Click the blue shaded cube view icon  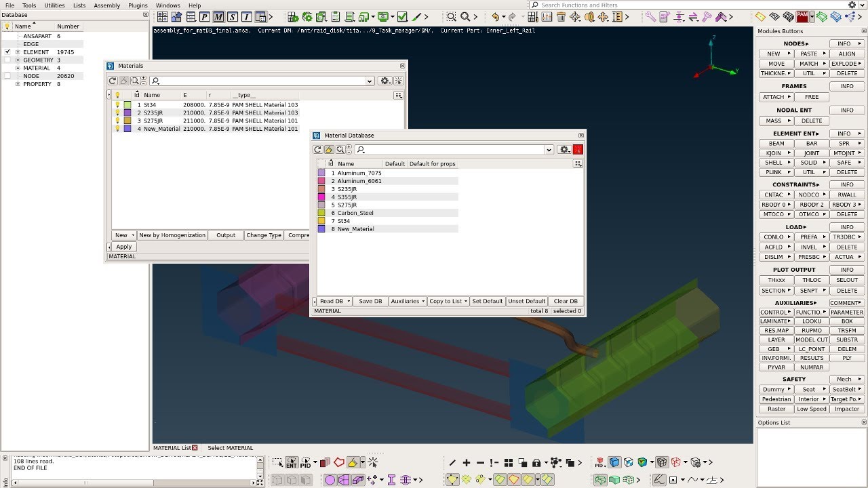tap(614, 463)
